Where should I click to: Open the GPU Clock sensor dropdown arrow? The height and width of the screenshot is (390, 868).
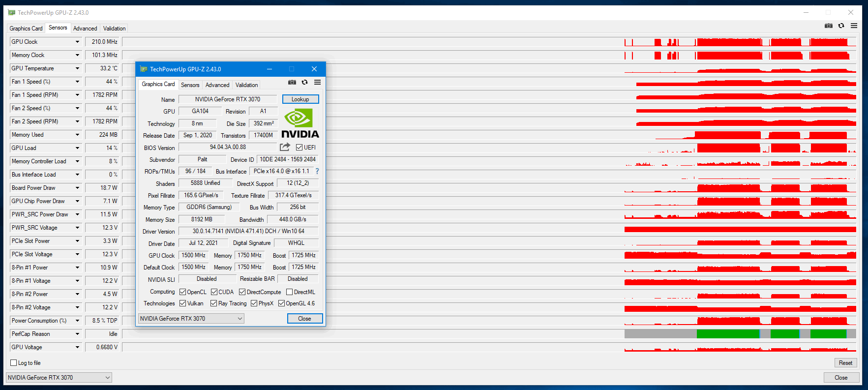click(x=77, y=42)
